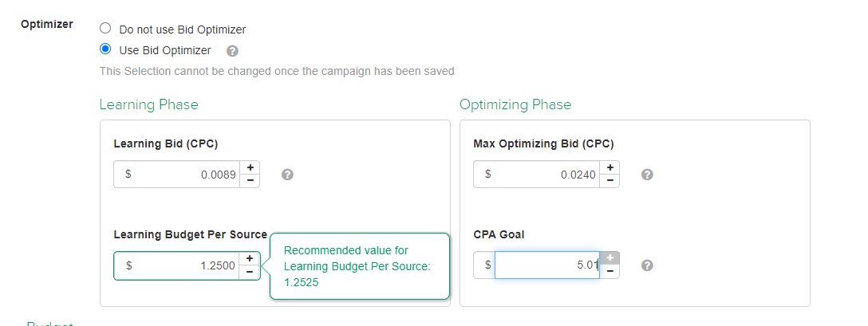Image resolution: width=868 pixels, height=326 pixels.
Task: Click the Optimizing Phase section heading
Action: (x=515, y=104)
